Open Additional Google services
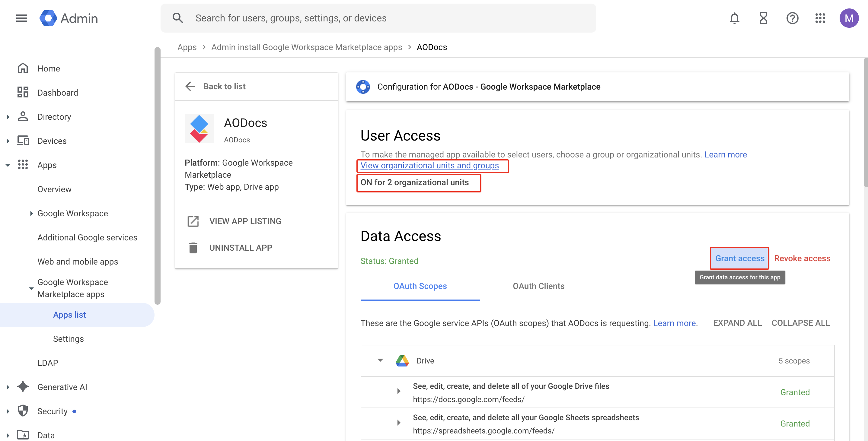This screenshot has width=868, height=441. (x=87, y=237)
